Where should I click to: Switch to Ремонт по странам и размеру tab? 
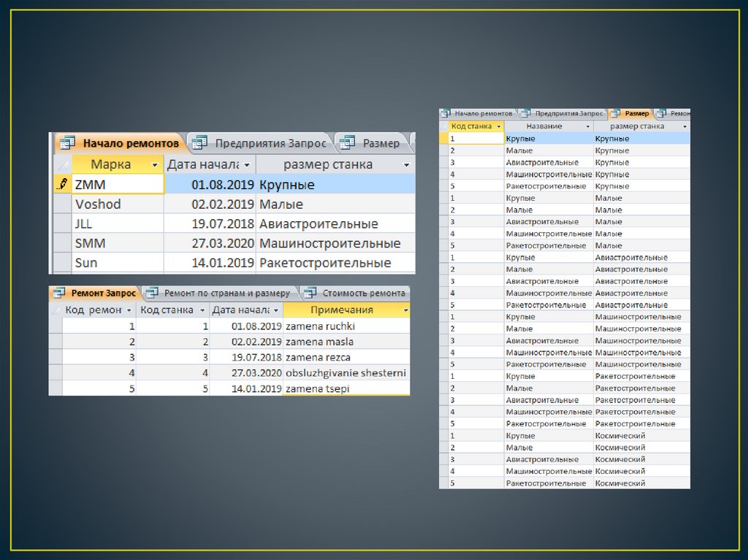(226, 294)
